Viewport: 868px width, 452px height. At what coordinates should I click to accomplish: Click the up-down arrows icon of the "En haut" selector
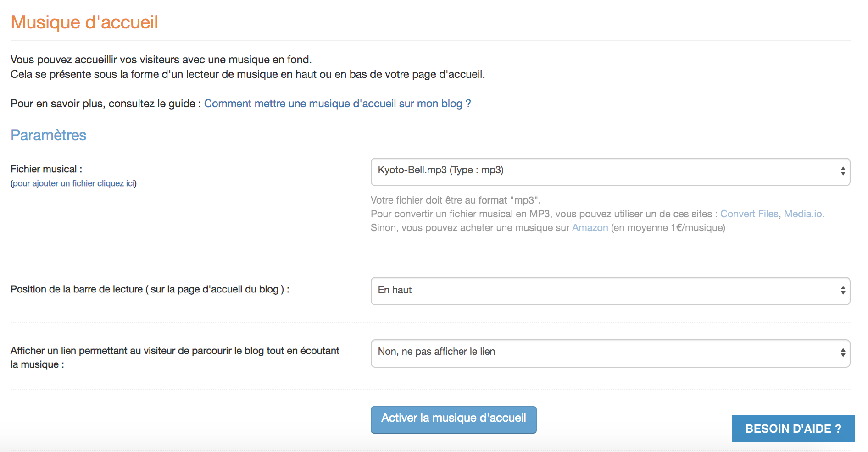(843, 290)
